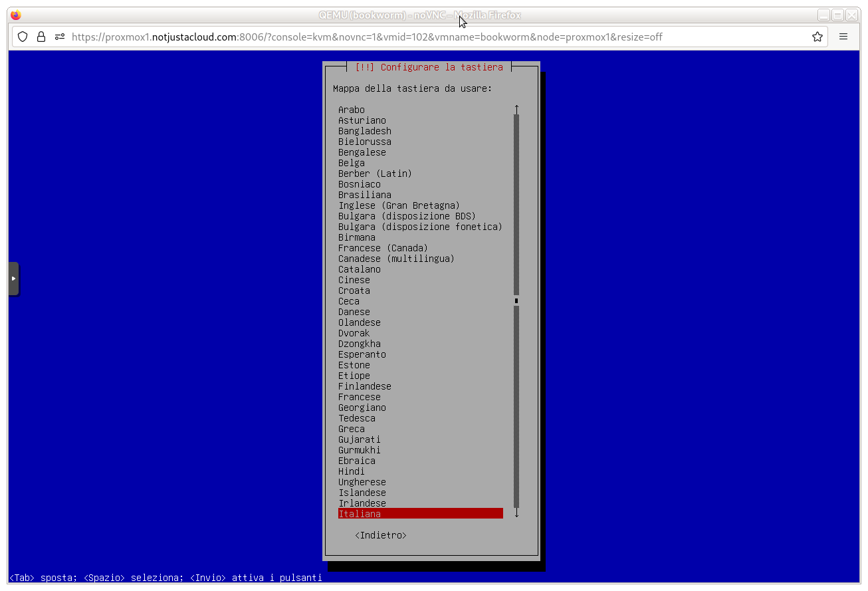The width and height of the screenshot is (868, 591).
Task: Select Etiope keyboard layout
Action: pos(354,376)
